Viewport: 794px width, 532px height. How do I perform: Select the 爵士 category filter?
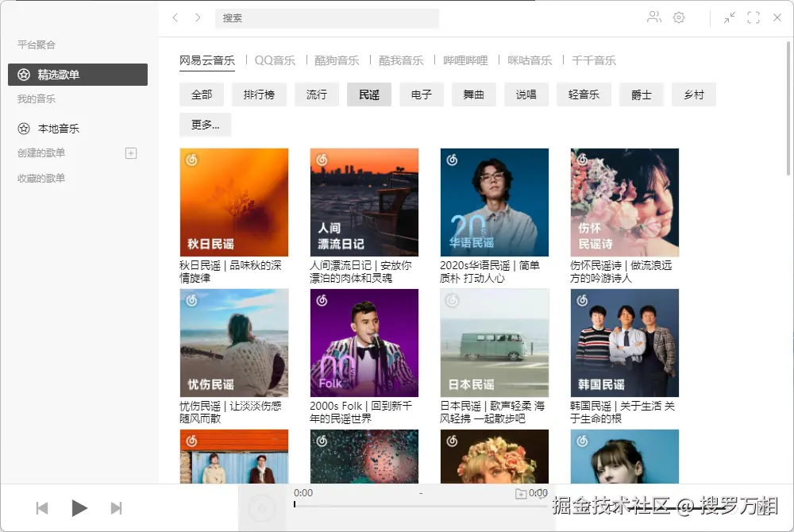(x=641, y=94)
